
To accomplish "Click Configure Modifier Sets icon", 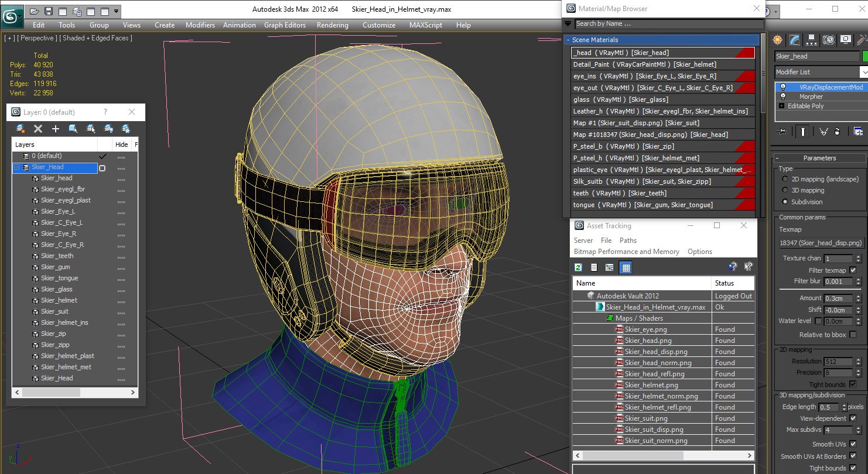I will click(858, 132).
